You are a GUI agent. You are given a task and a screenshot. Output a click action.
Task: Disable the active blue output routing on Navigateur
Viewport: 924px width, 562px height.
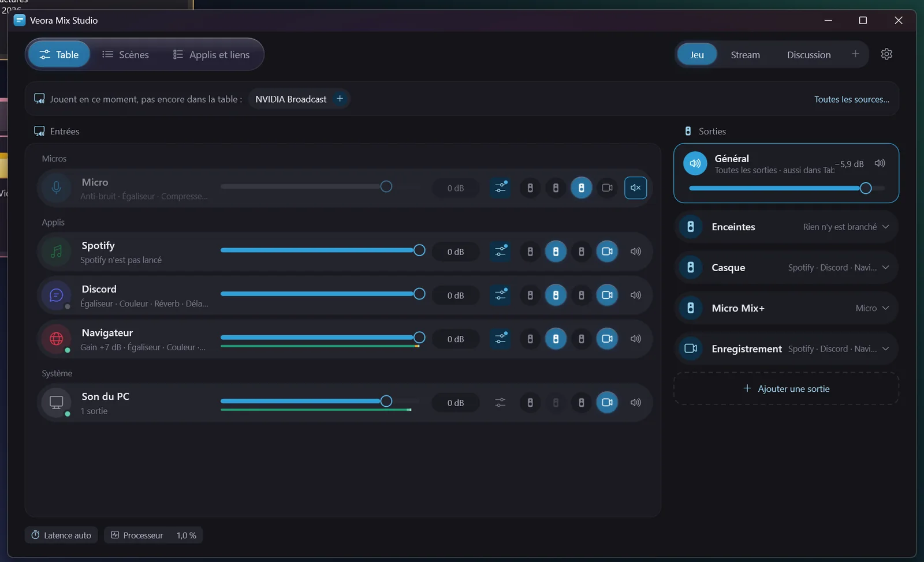point(556,339)
